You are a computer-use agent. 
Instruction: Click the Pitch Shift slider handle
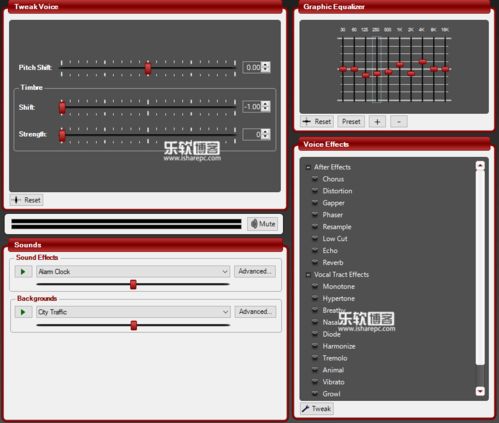pos(148,68)
